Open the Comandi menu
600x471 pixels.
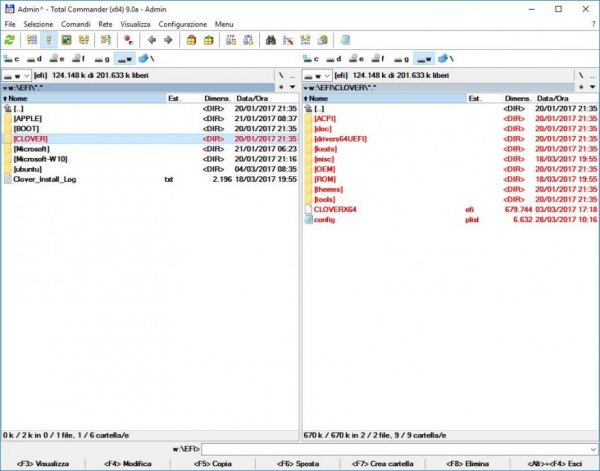pos(76,24)
